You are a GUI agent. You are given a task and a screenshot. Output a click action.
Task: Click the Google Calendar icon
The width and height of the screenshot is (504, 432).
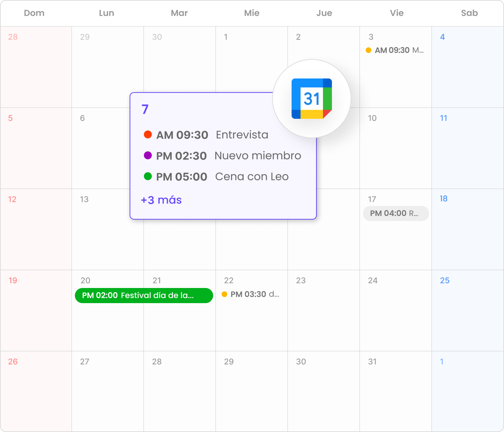coord(311,99)
